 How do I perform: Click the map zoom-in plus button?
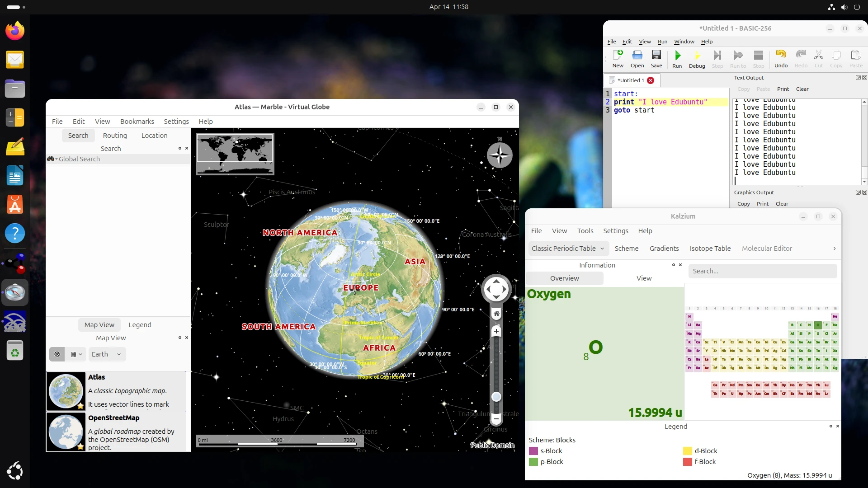tap(496, 331)
